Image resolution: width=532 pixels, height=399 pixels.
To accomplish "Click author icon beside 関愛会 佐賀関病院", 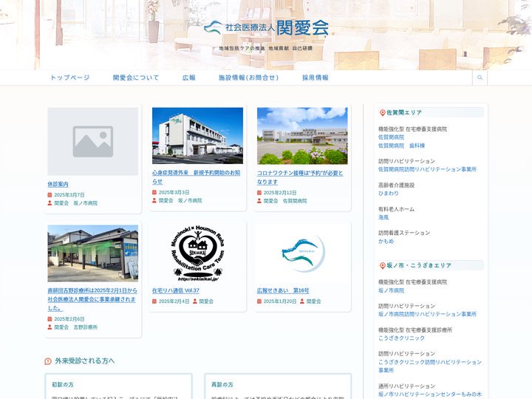I will tap(259, 201).
